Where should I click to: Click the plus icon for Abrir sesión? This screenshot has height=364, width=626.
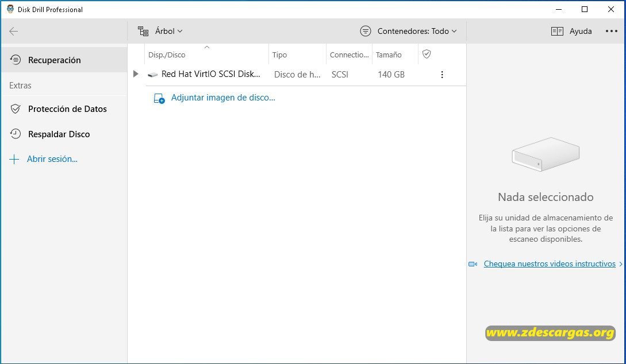coord(14,160)
